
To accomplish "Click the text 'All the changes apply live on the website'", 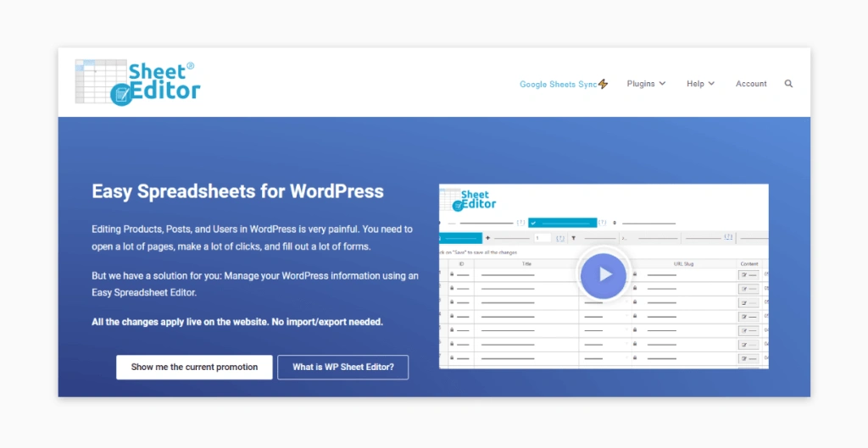I will click(x=180, y=322).
